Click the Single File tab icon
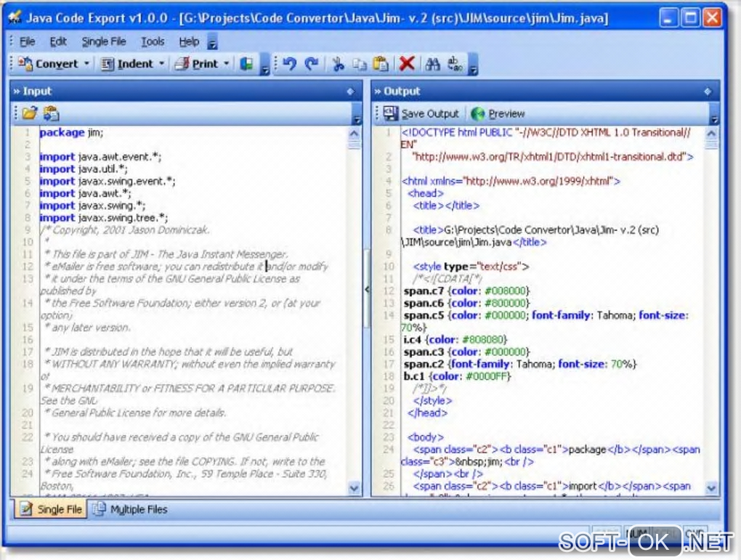Image resolution: width=741 pixels, height=560 pixels. 26,509
